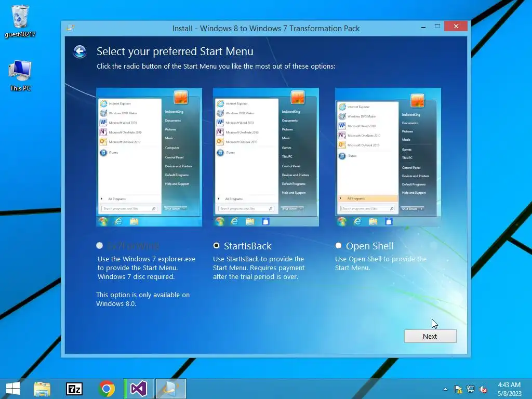Open Visual Studio from the taskbar

139,389
